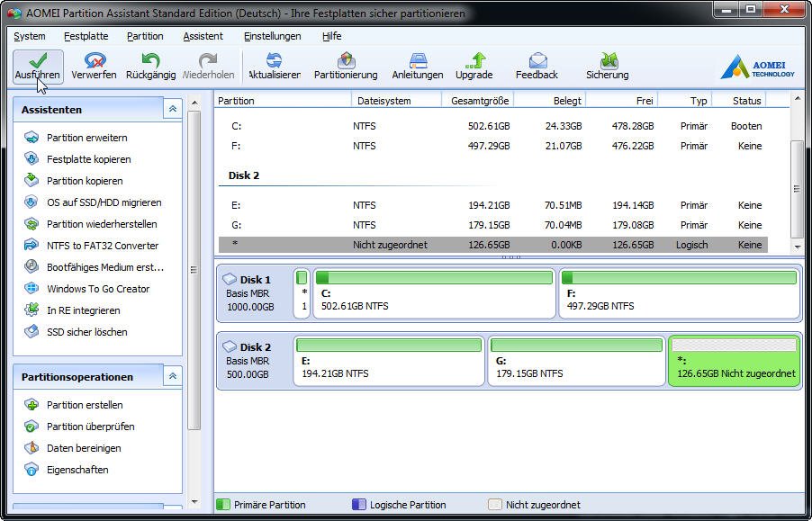Click the Nicht zugeordnet legend swatch
This screenshot has height=521, width=812.
tap(495, 505)
